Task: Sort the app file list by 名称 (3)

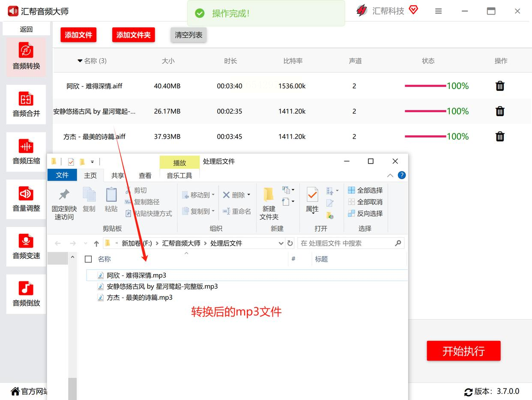Action: (92, 61)
